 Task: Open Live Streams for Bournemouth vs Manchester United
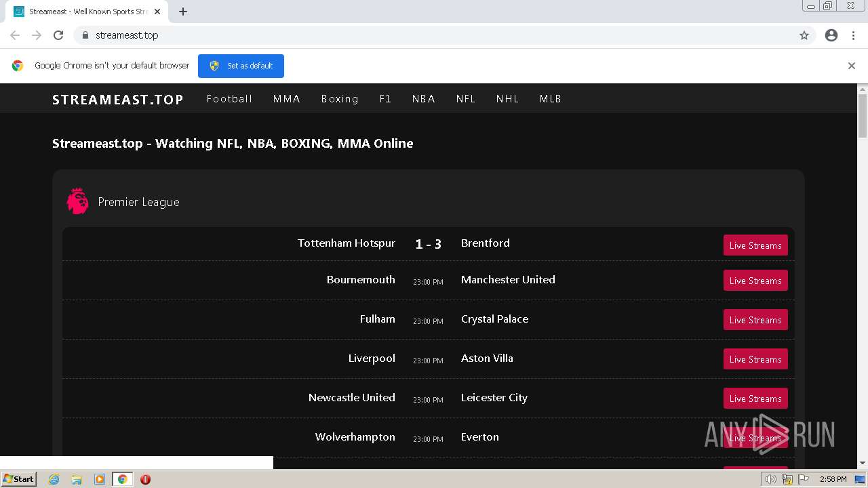(x=755, y=281)
